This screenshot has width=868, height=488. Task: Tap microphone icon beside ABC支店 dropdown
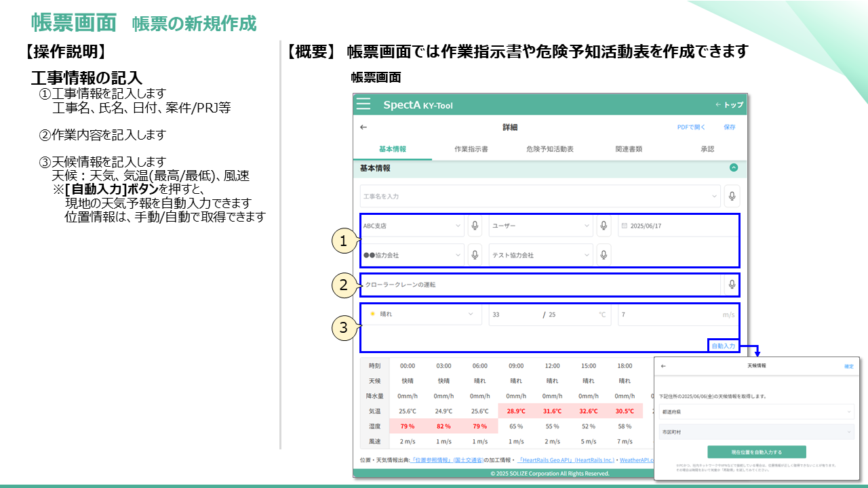pos(475,226)
